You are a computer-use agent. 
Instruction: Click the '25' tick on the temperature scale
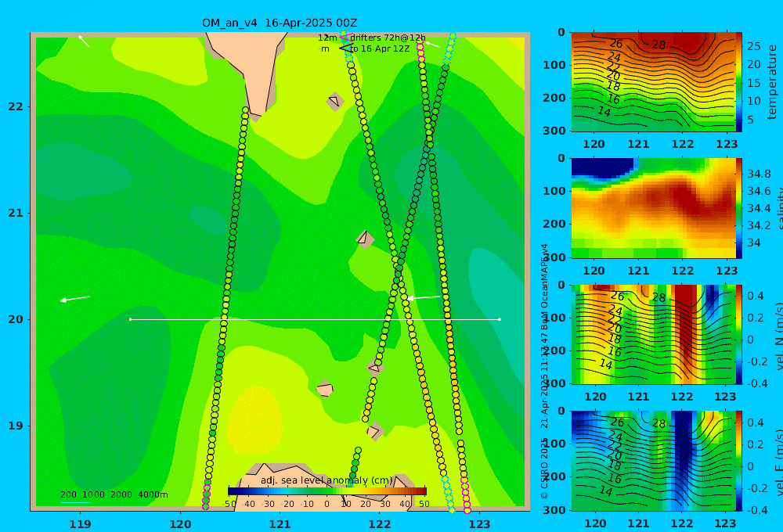(x=753, y=46)
